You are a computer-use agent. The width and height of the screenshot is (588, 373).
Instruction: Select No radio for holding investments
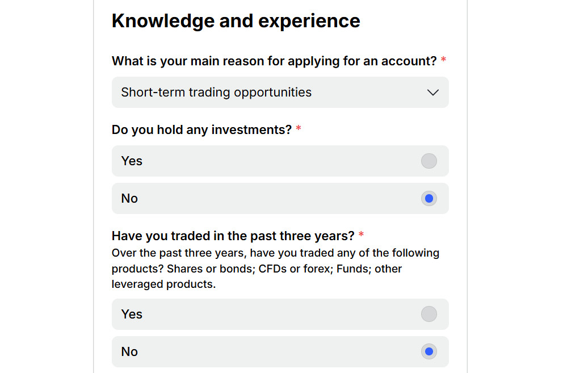(x=429, y=199)
